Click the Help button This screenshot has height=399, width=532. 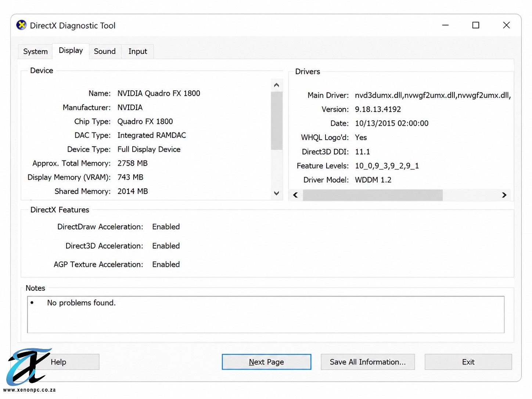pyautogui.click(x=59, y=362)
